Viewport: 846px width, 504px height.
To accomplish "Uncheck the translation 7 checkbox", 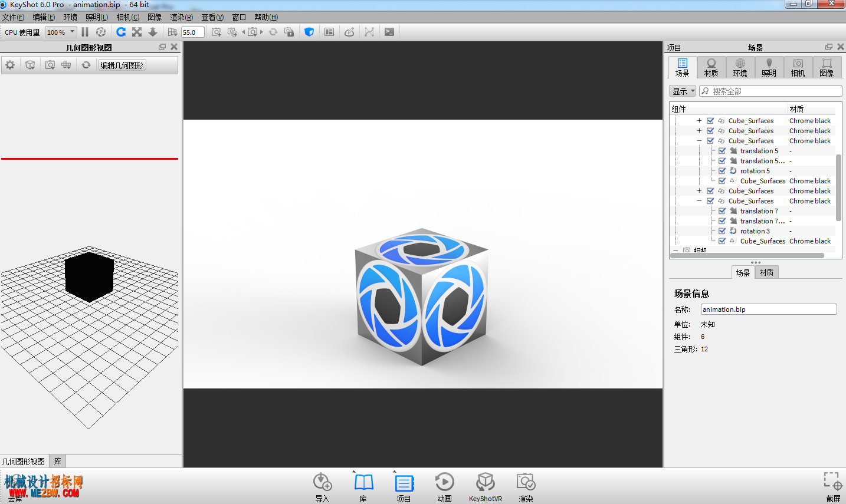I will pyautogui.click(x=722, y=211).
